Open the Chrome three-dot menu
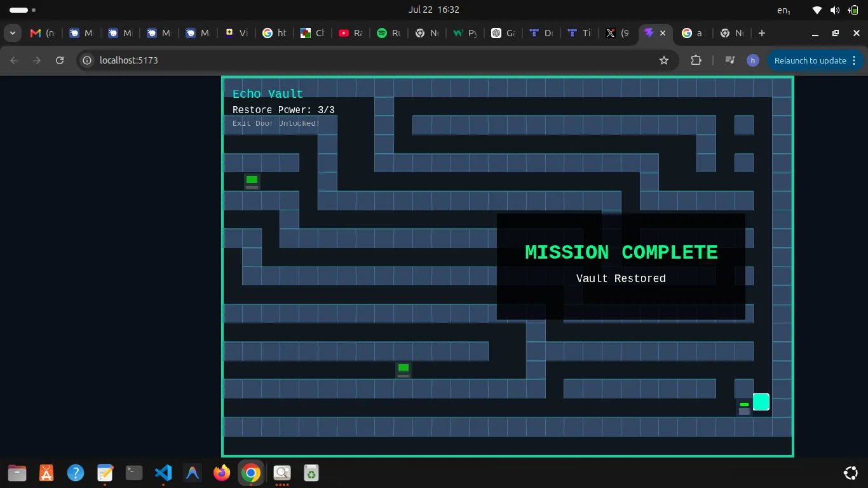The height and width of the screenshot is (488, 868). click(x=854, y=60)
